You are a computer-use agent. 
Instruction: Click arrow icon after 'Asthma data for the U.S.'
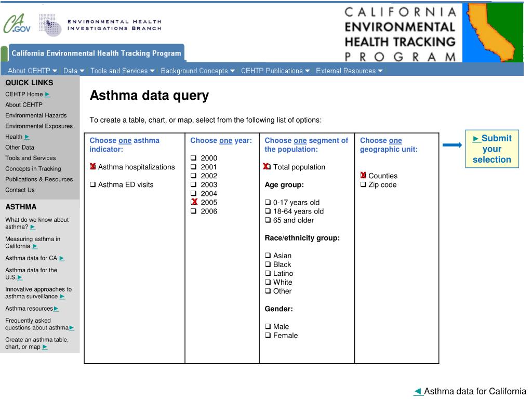(x=20, y=277)
